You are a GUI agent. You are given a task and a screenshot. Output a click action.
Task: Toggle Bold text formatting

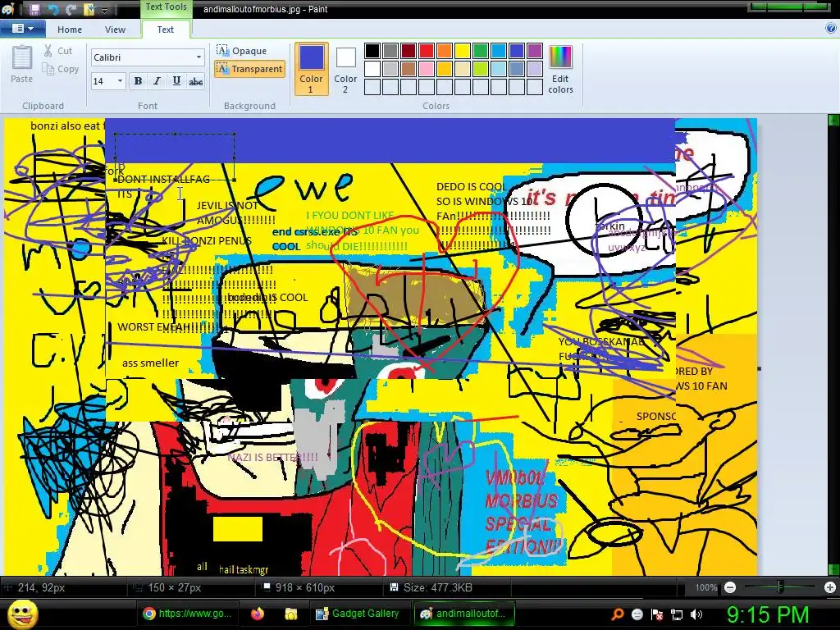[x=138, y=81]
